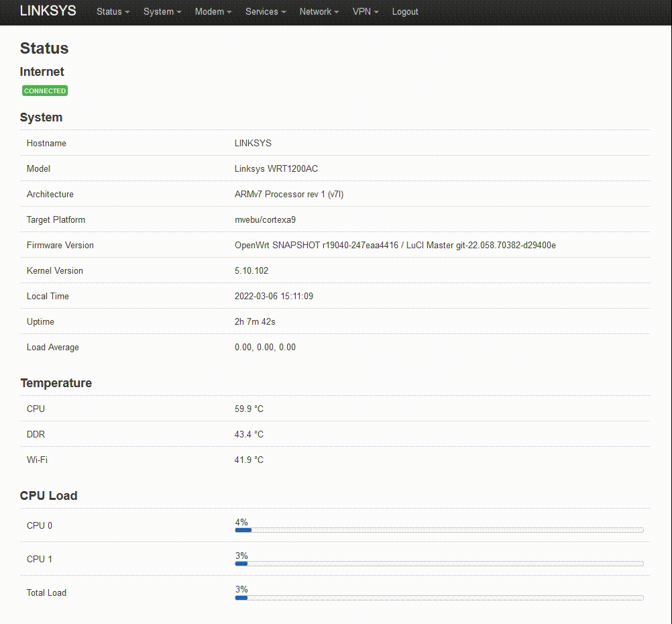Open the System dropdown menu

tap(162, 11)
